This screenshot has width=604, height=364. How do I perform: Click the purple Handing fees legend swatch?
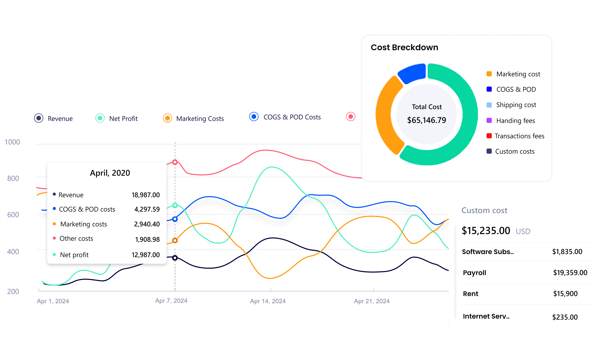489,120
